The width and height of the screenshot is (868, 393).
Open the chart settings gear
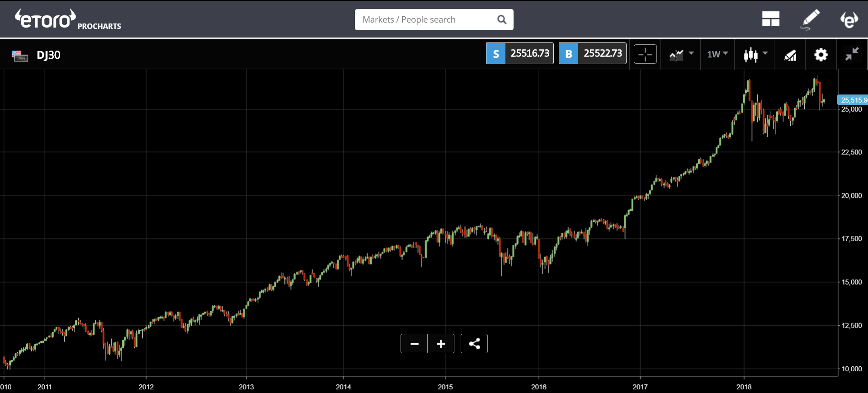pos(821,55)
